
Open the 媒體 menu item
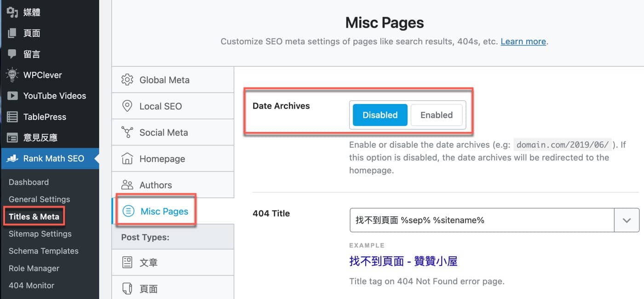coord(50,12)
